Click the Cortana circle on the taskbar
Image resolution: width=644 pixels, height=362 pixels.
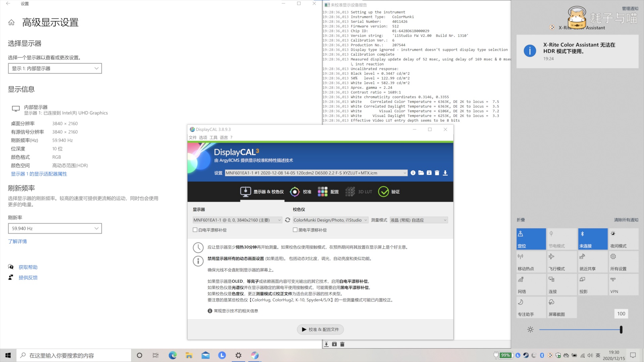(140, 355)
